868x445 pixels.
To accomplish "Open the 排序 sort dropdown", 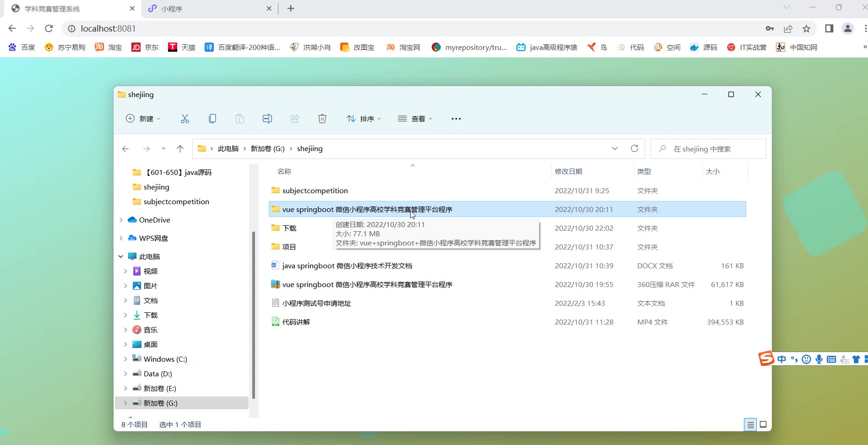I will pyautogui.click(x=364, y=119).
